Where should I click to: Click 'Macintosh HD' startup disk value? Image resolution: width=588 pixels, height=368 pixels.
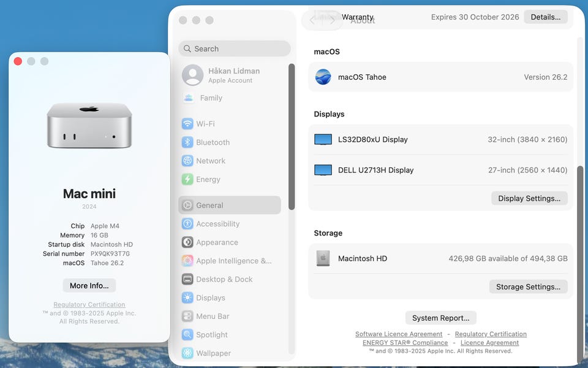[111, 244]
